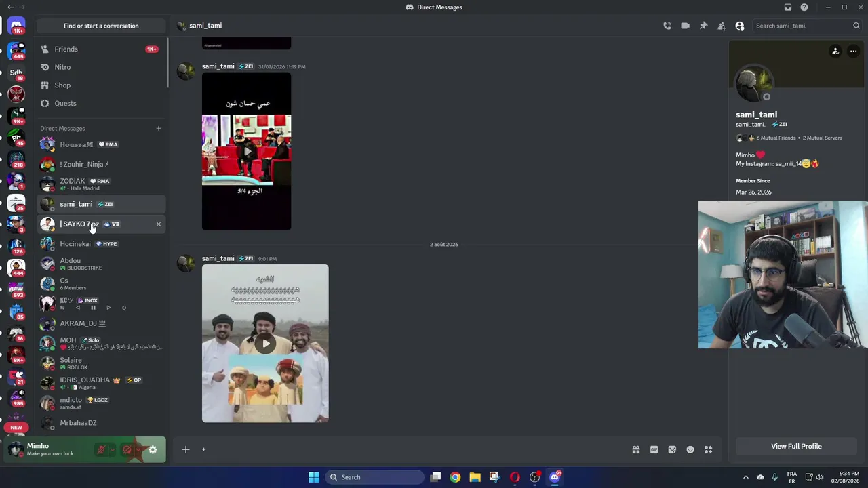The width and height of the screenshot is (868, 488).
Task: Open the emoji picker
Action: tap(690, 449)
